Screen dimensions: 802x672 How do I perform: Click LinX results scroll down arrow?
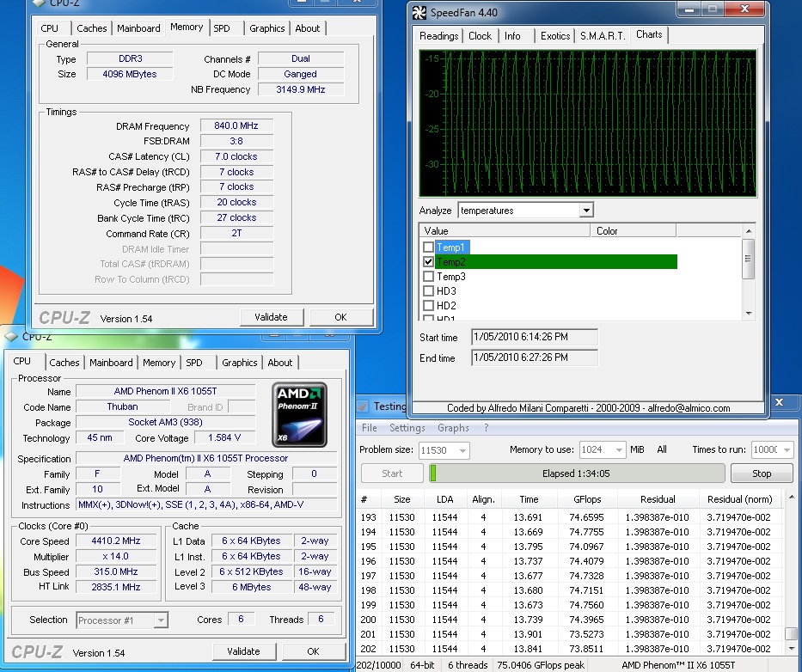[x=792, y=649]
